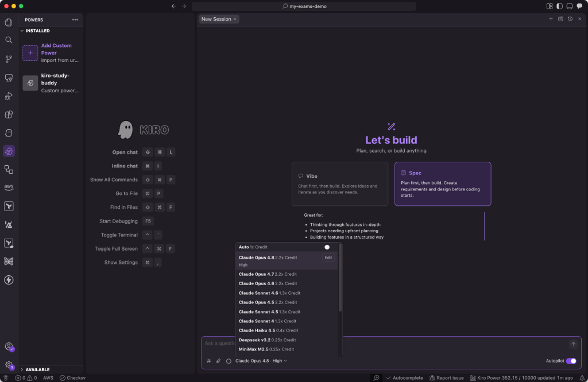Select Claude Opus 4.5 model
The width and height of the screenshot is (588, 382).
pyautogui.click(x=287, y=302)
